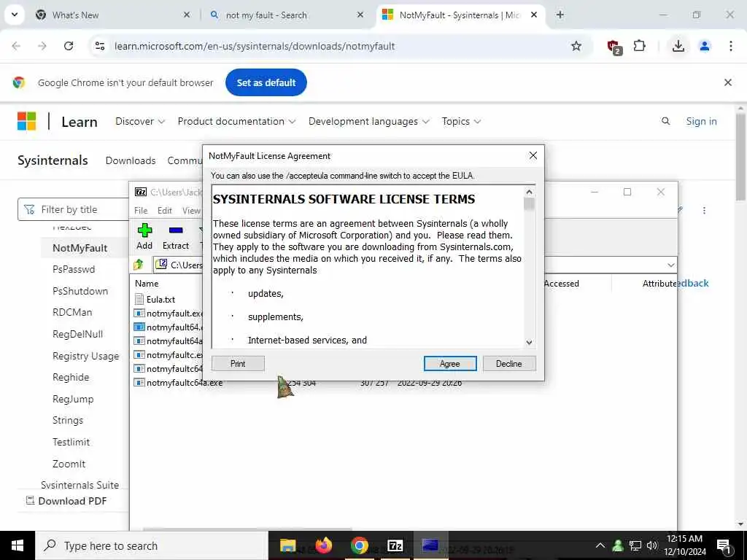The height and width of the screenshot is (560, 747).
Task: Open a new browser tab
Action: pos(560,15)
